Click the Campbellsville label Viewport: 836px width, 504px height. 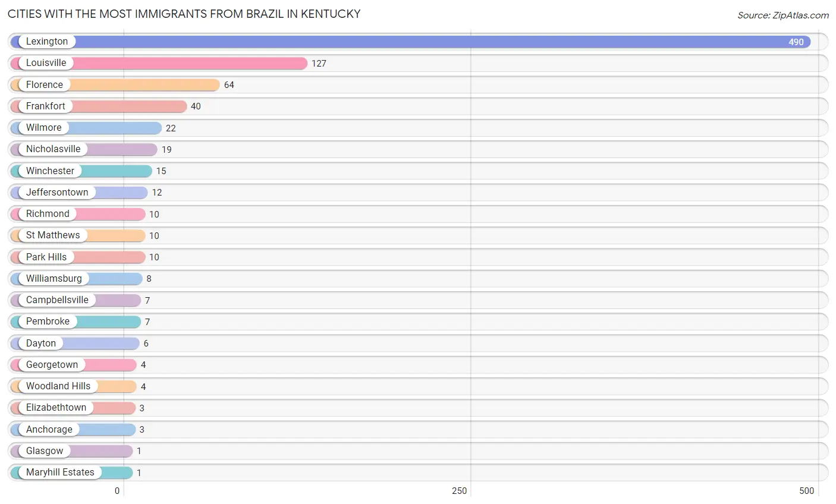[57, 300]
